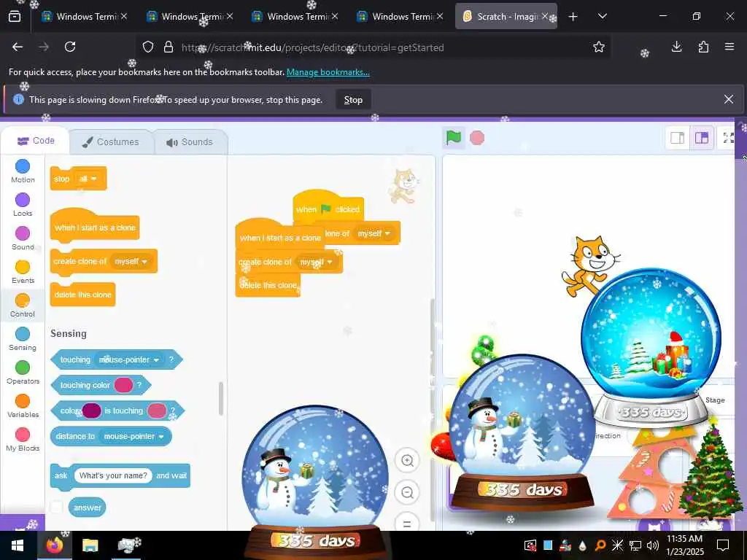Click the green flag to run project

click(x=453, y=138)
